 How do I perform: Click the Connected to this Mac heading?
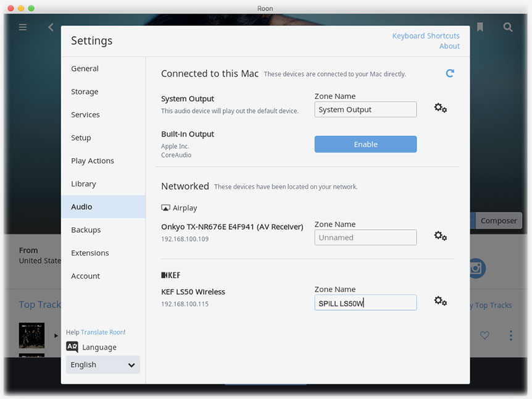click(x=210, y=73)
